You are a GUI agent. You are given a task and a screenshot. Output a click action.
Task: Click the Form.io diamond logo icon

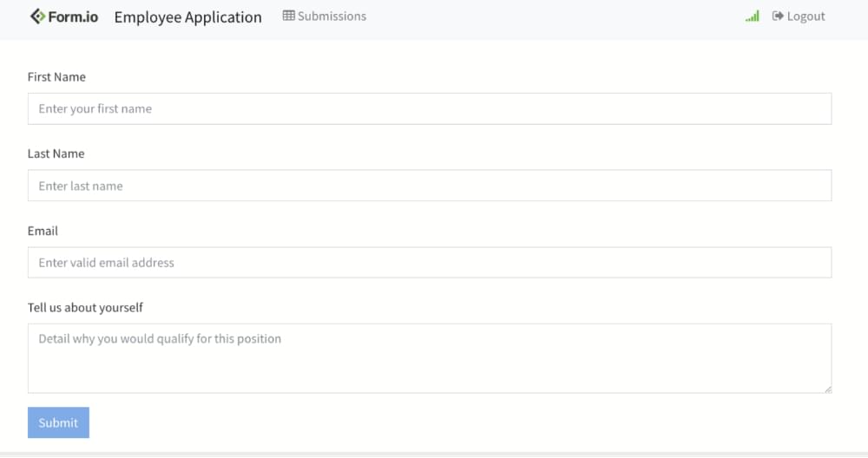(37, 16)
